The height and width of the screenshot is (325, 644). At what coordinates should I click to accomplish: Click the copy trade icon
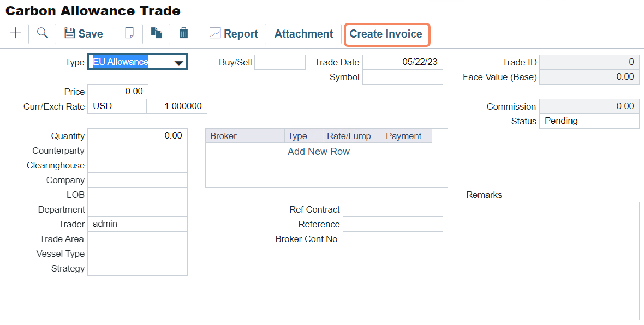[157, 33]
